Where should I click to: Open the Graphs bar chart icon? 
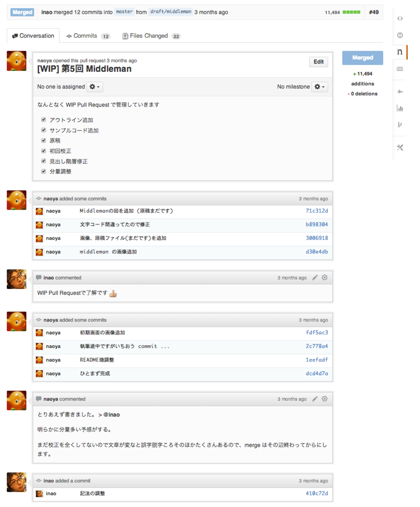(400, 108)
